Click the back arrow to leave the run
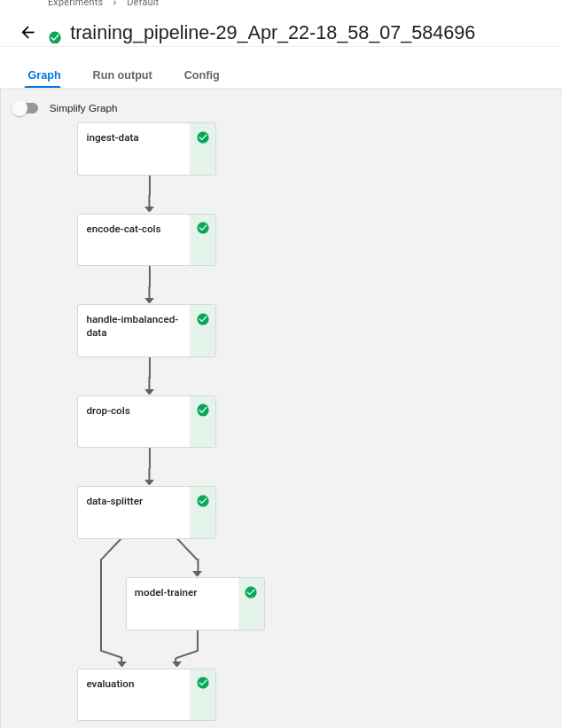The height and width of the screenshot is (728, 562). click(27, 32)
